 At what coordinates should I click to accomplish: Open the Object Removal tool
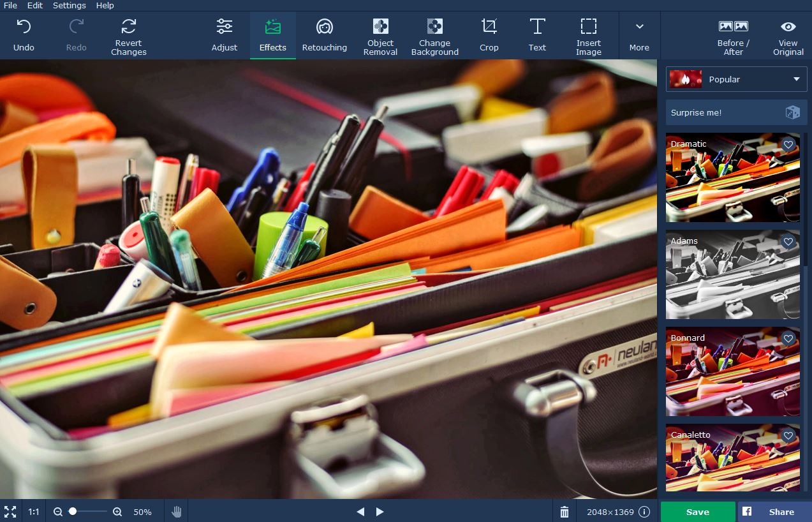coord(380,36)
